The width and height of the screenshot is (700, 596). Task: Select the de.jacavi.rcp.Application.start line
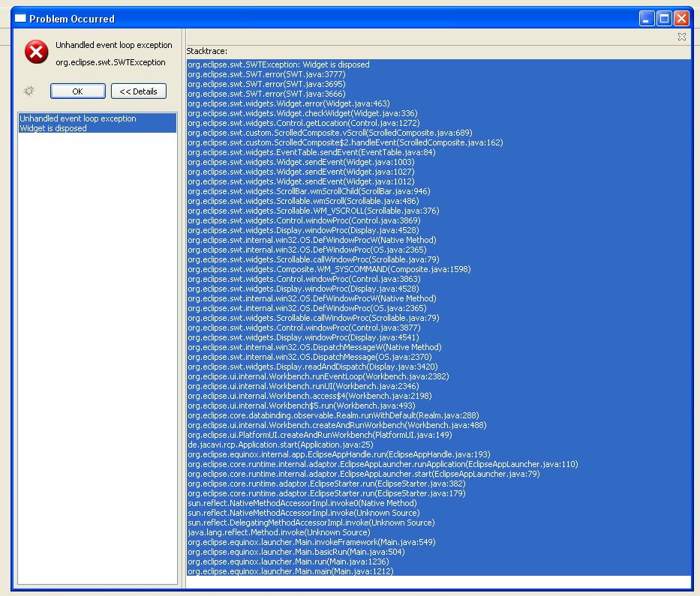click(x=280, y=445)
